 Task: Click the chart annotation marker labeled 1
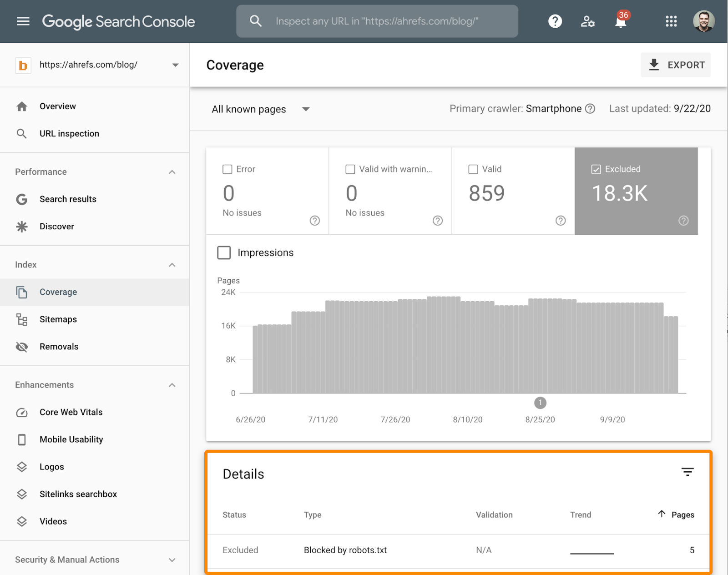[x=540, y=403]
